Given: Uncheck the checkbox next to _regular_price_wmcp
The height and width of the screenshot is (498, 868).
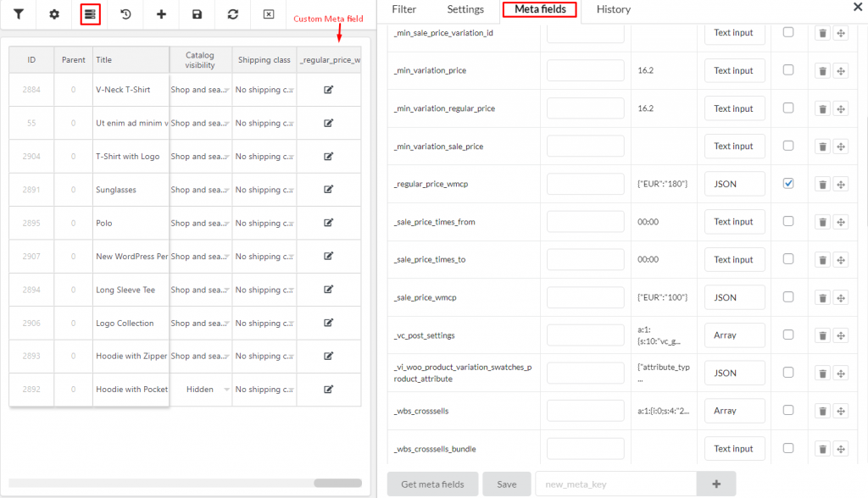Looking at the screenshot, I should tap(788, 183).
